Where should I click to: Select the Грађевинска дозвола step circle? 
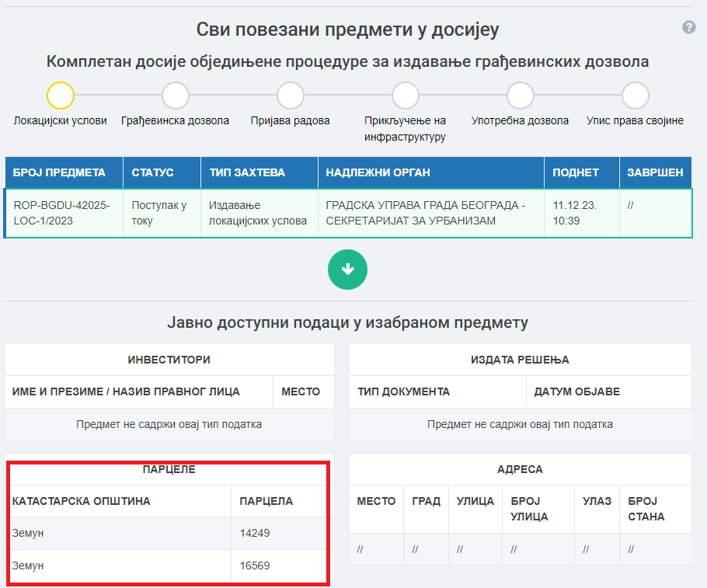pos(176,96)
